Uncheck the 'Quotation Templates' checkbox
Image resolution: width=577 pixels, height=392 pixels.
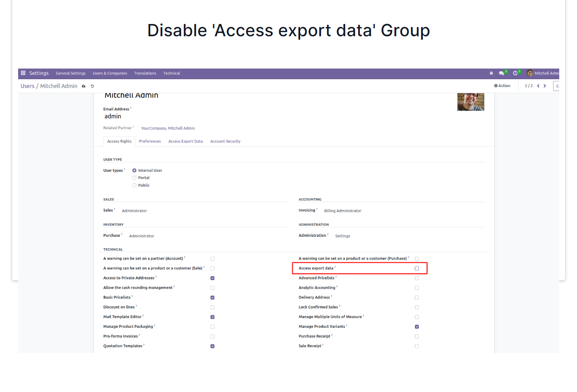[x=213, y=346]
